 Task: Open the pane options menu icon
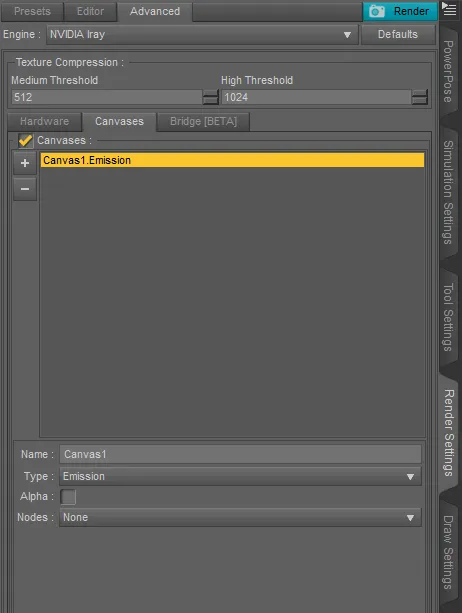[x=449, y=9]
